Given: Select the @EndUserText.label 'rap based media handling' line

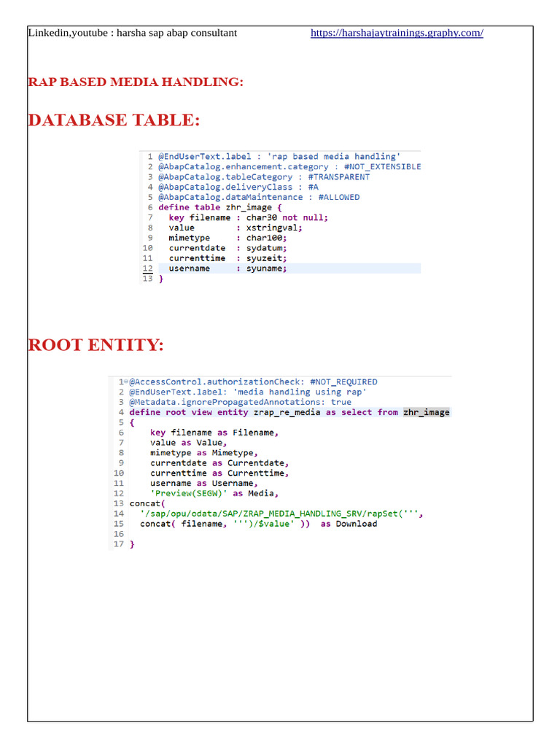Looking at the screenshot, I should point(279,157).
